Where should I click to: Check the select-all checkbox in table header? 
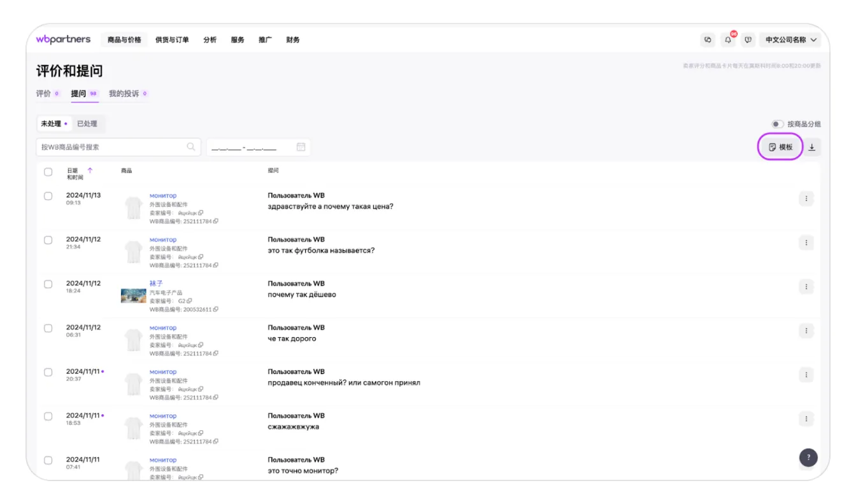point(48,172)
